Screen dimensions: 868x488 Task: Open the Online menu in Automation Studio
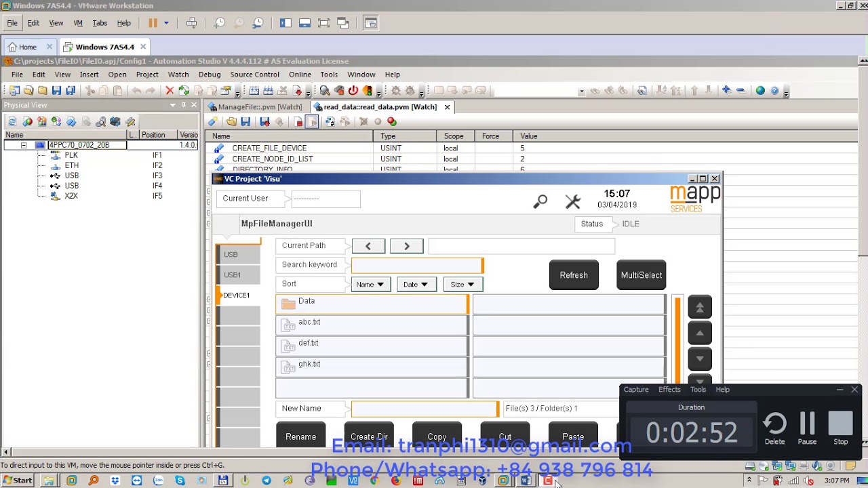point(300,75)
